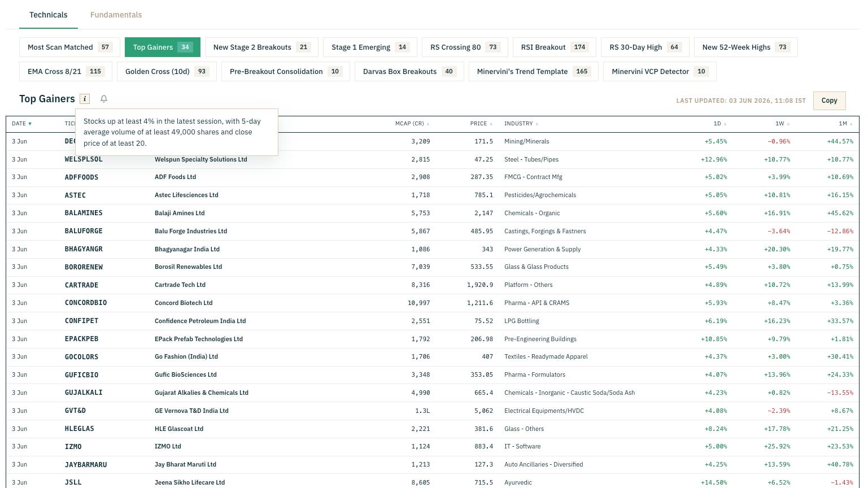This screenshot has width=868, height=488.
Task: Click the Copy button
Action: click(829, 101)
